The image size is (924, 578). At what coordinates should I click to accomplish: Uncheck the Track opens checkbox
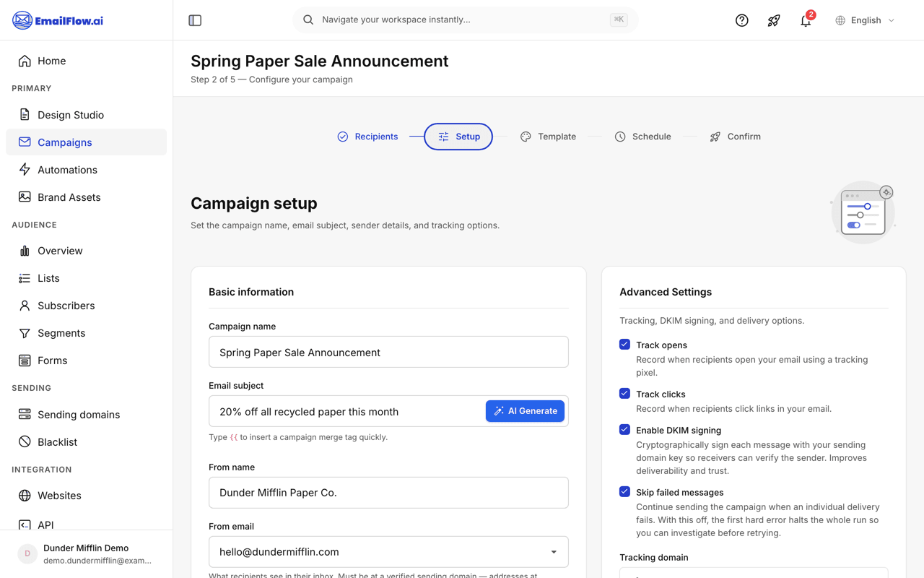point(624,345)
